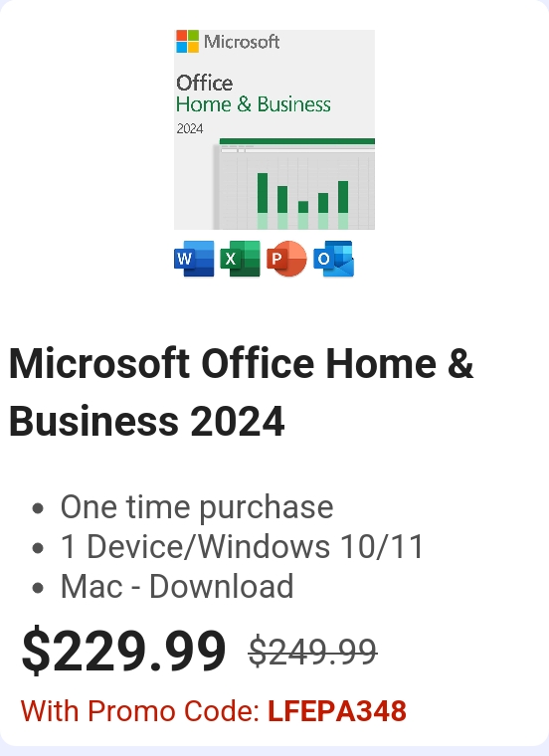This screenshot has height=756, width=549.
Task: Click the "Office" text on the product box
Action: [x=204, y=83]
